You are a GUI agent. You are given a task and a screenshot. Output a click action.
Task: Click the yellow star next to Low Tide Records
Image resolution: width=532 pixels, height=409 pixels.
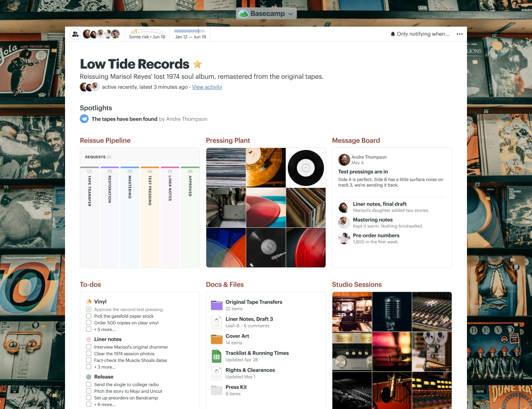198,64
